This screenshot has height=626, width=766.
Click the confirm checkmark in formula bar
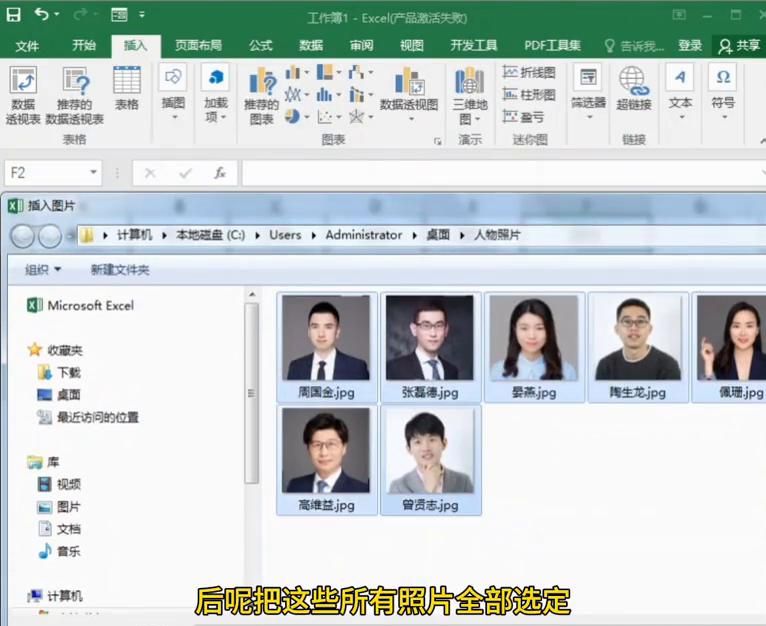pos(185,173)
